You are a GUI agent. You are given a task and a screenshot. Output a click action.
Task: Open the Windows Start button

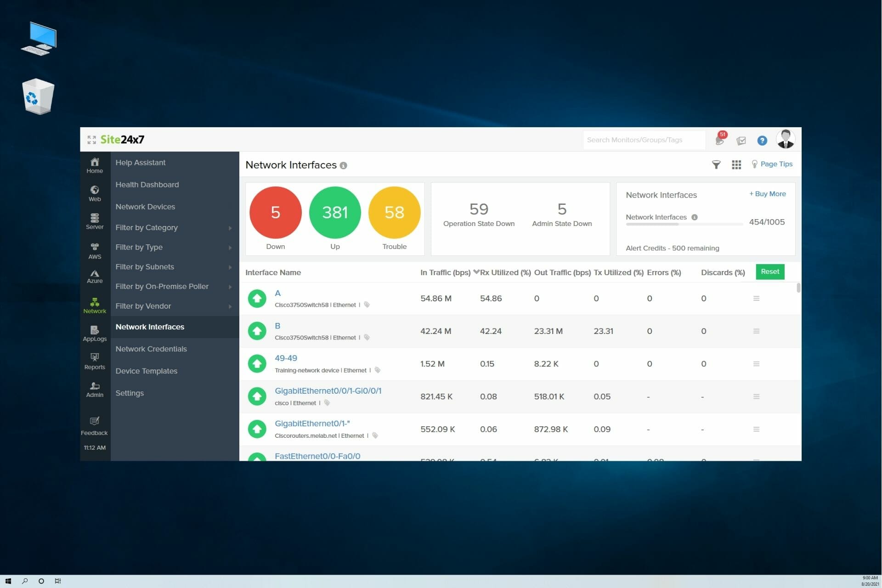[8, 581]
